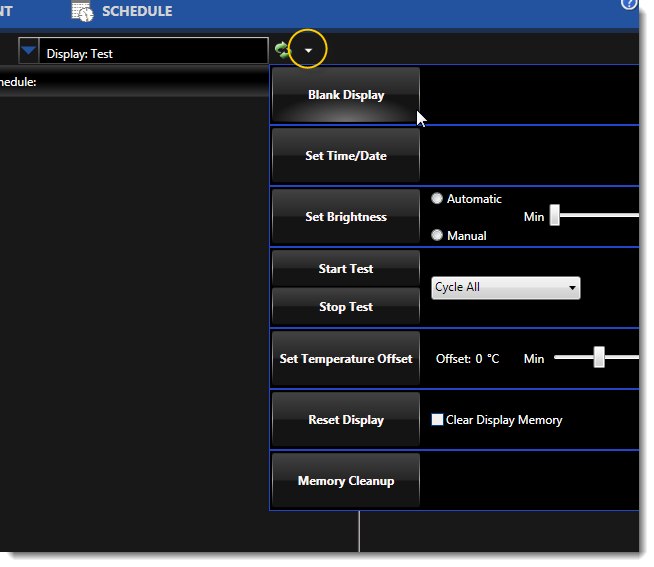Click the Schedule calendar icon
Screen dimensions: 654x567
pyautogui.click(x=82, y=11)
